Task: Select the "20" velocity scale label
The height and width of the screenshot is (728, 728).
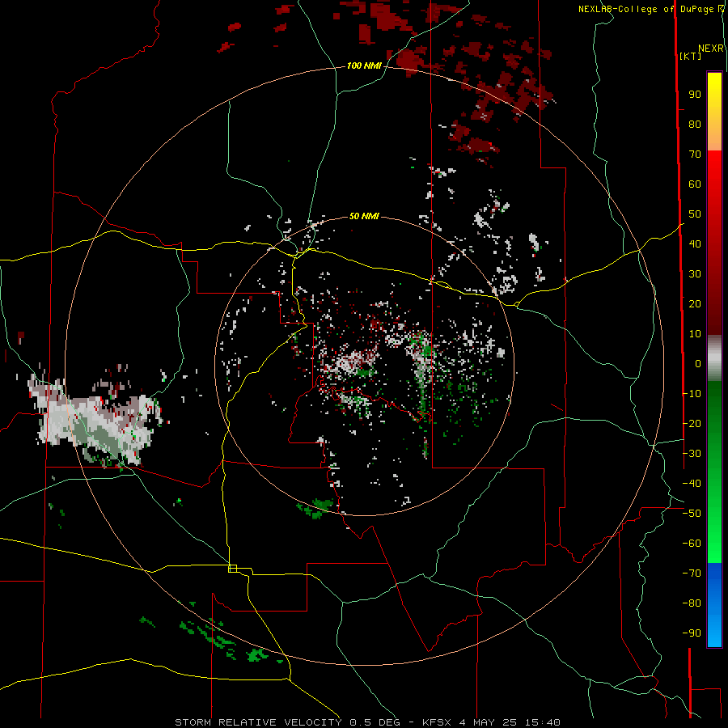Action: pos(695,304)
